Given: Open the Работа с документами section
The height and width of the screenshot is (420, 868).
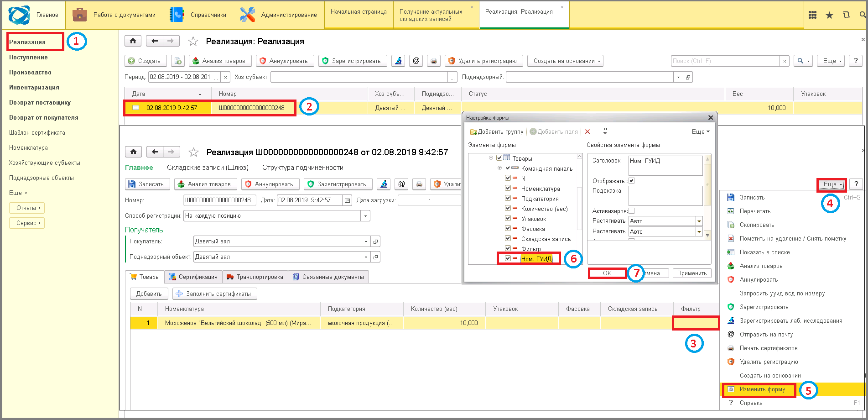Looking at the screenshot, I should pyautogui.click(x=114, y=15).
